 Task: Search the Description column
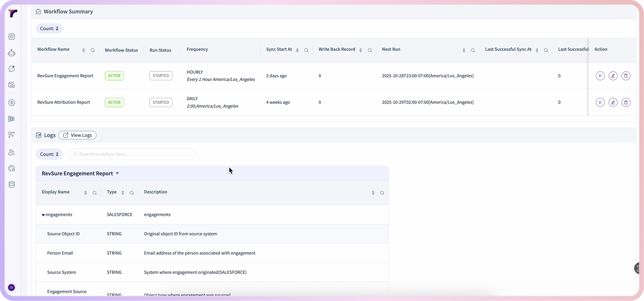click(x=382, y=193)
